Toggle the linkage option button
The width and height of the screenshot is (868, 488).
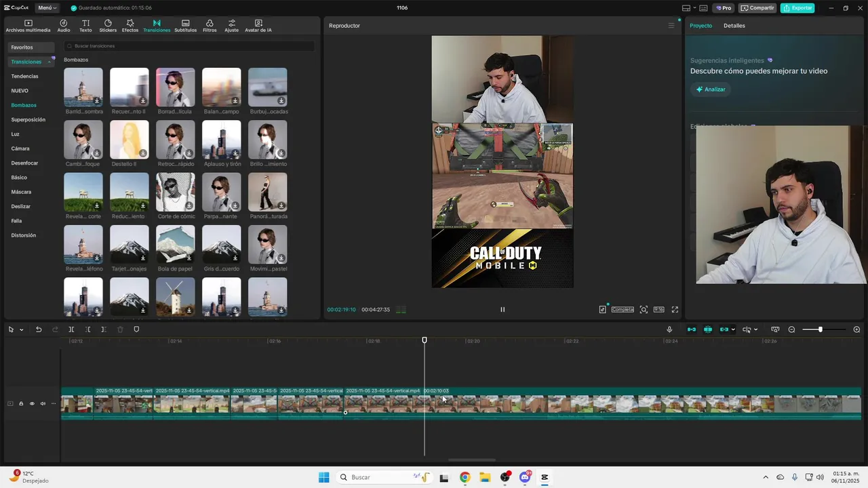coord(724,329)
